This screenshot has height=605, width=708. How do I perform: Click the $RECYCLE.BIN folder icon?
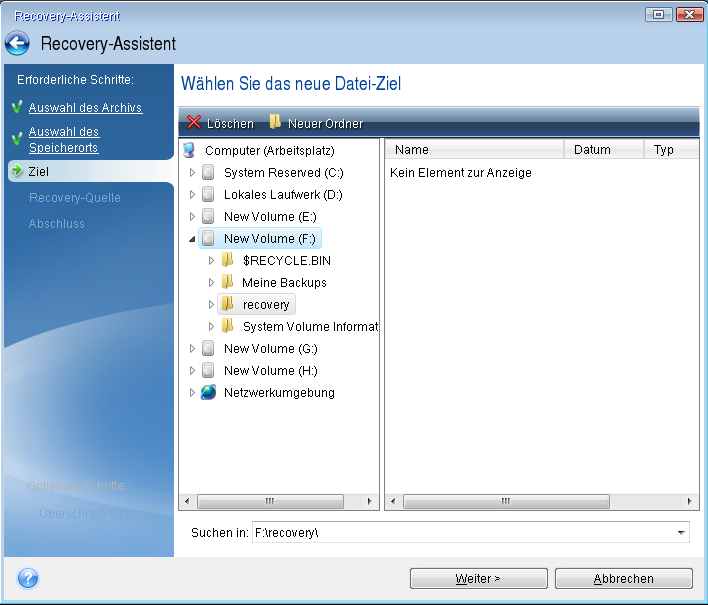coord(227,261)
